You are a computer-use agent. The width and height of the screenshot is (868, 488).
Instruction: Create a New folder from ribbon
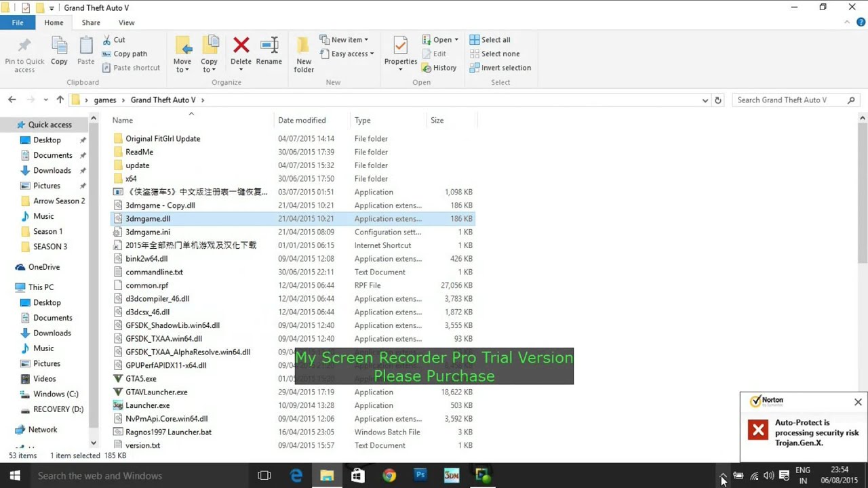point(304,54)
